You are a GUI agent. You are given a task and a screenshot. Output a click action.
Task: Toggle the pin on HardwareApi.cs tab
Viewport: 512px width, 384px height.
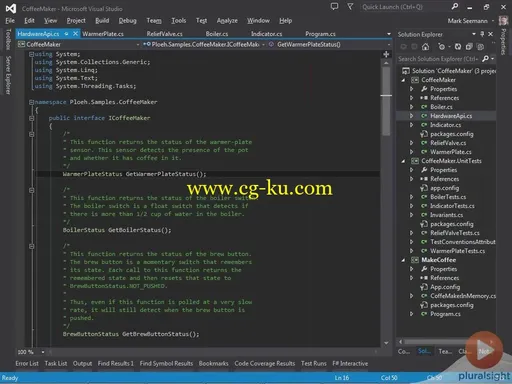pos(66,34)
